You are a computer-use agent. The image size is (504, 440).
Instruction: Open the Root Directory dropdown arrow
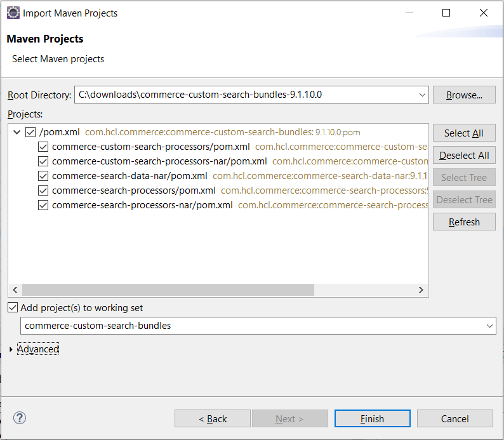point(422,95)
